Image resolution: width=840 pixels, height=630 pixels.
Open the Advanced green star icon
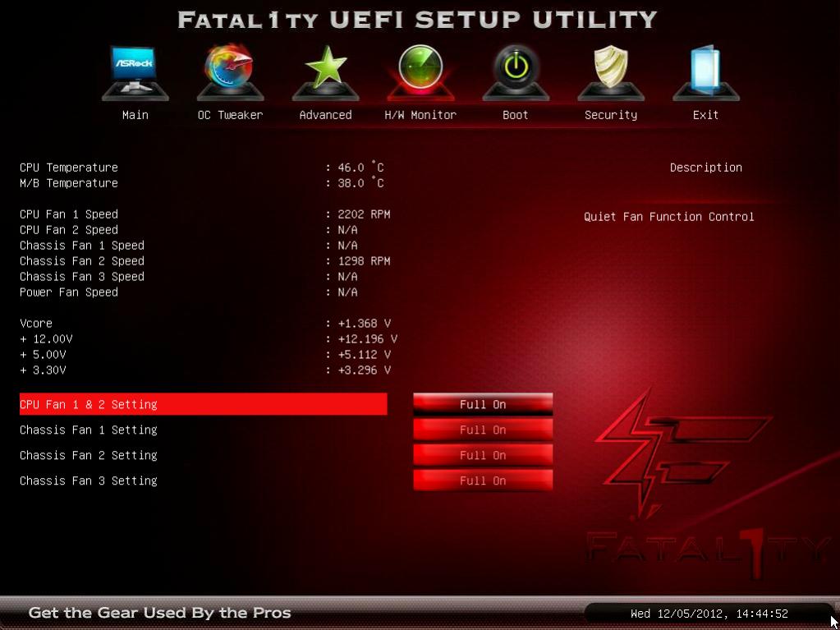click(325, 72)
